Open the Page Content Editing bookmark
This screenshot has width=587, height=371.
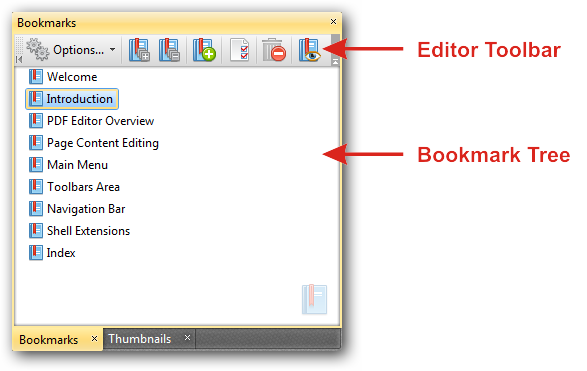click(x=94, y=143)
